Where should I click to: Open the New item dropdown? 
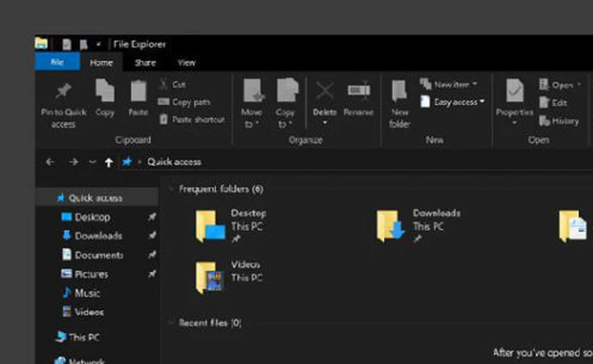[x=449, y=85]
